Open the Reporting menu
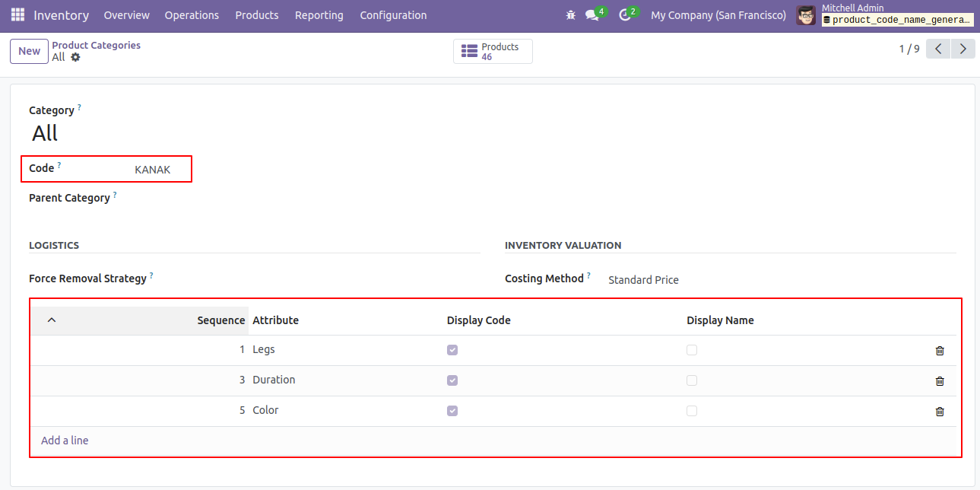This screenshot has width=980, height=490. pos(319,15)
